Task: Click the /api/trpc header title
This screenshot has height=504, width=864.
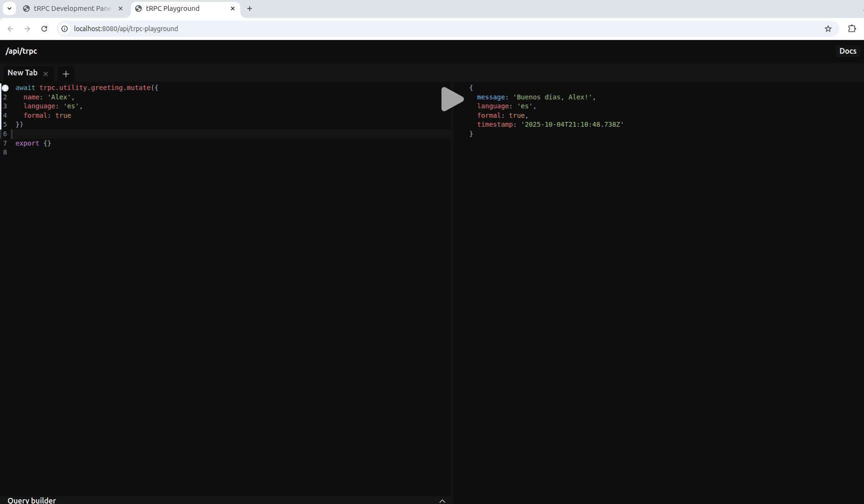Action: tap(21, 51)
